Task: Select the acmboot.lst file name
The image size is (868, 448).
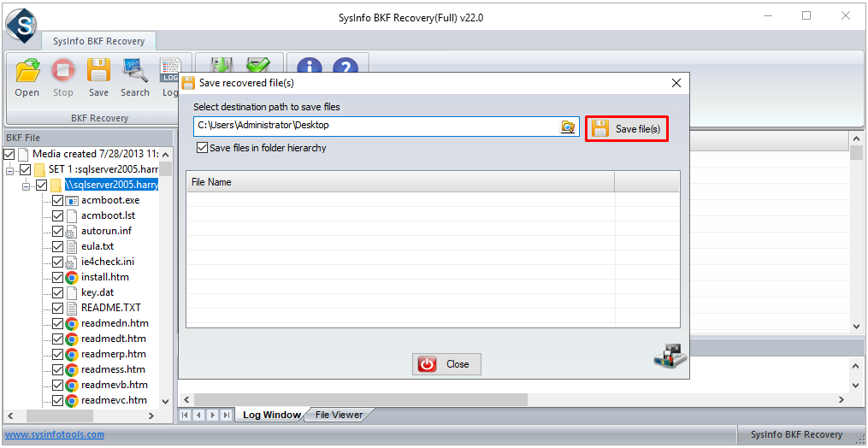Action: (x=108, y=215)
